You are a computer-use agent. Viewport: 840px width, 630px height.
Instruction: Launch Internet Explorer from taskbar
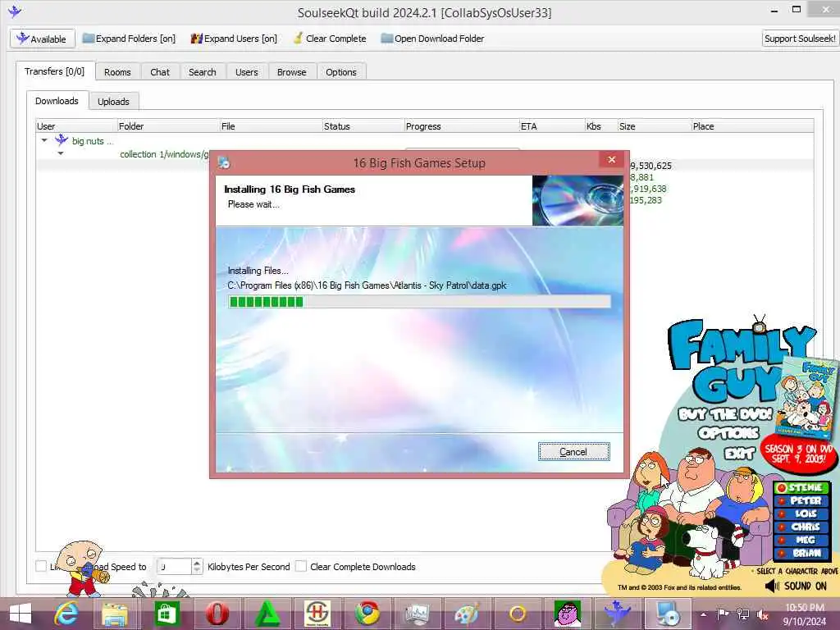(x=66, y=614)
